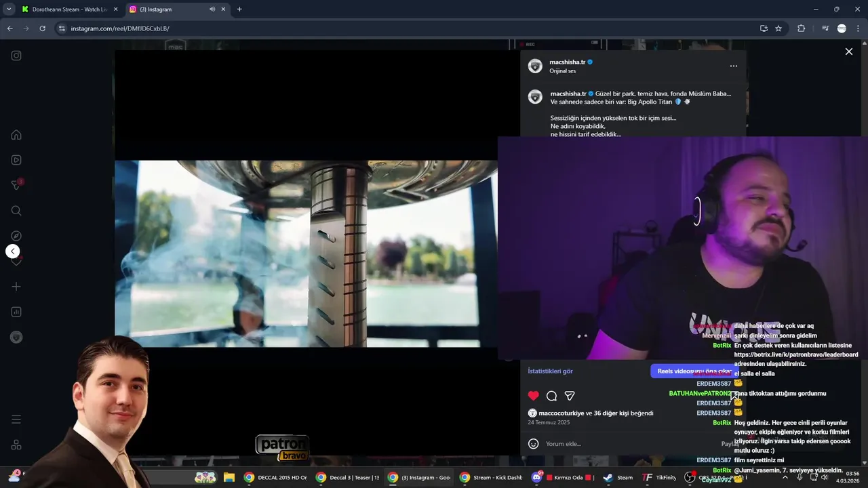
Task: Open the Chrome profile avatar
Action: tap(842, 28)
